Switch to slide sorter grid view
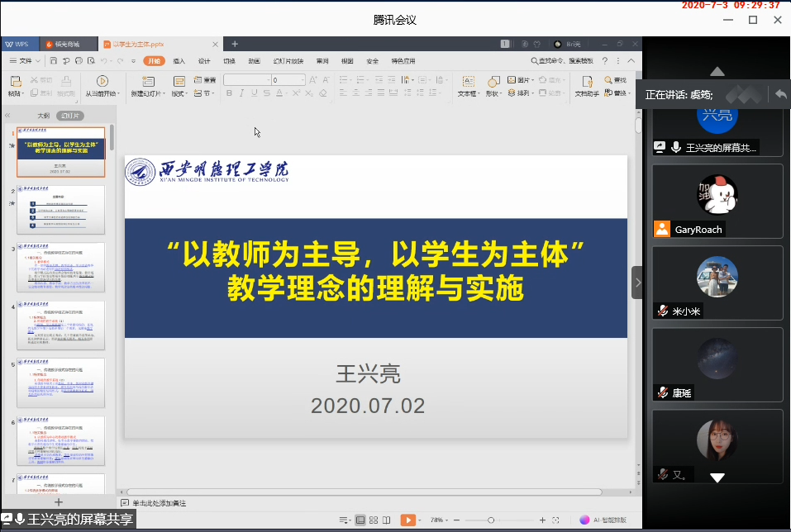 tap(373, 520)
